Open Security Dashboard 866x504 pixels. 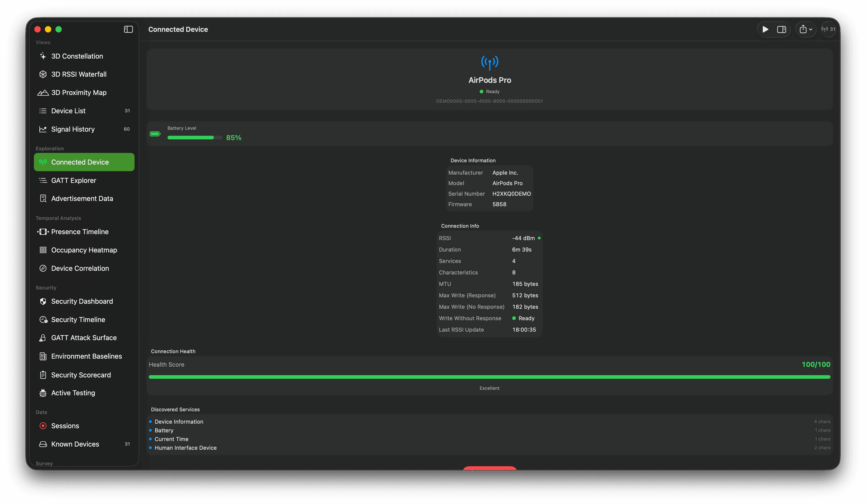[x=84, y=301]
